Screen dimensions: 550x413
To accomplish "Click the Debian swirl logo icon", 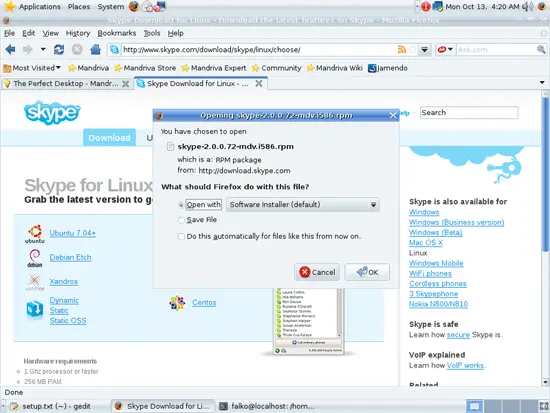I will 35,258.
